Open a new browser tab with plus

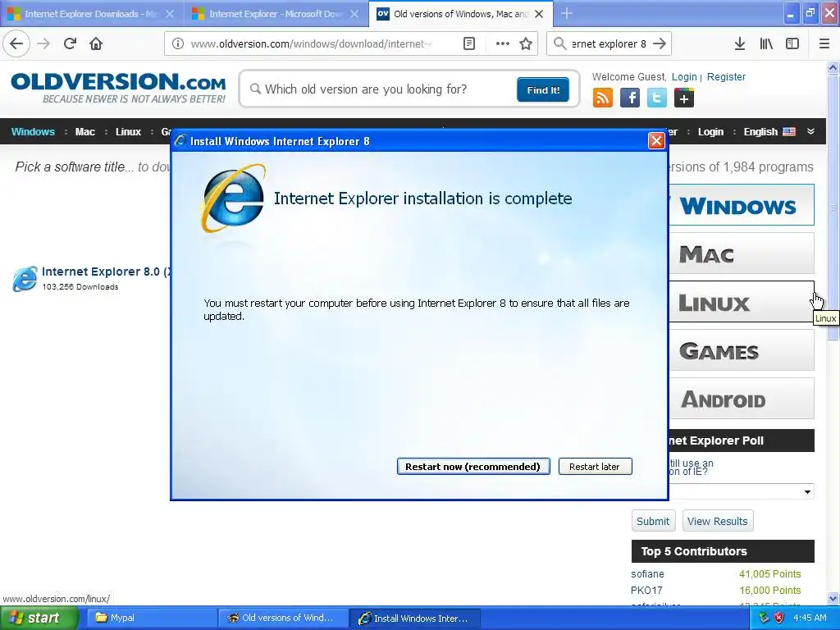pos(566,13)
